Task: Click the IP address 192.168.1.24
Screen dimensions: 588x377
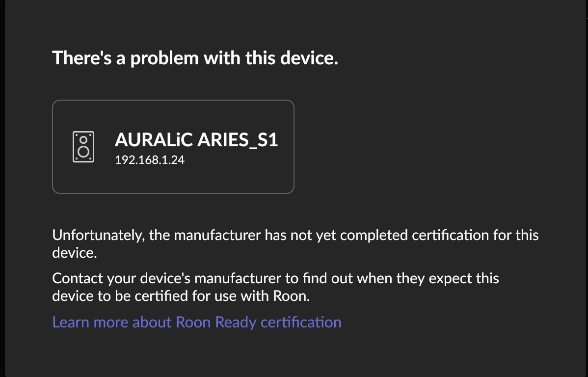Action: (x=149, y=160)
